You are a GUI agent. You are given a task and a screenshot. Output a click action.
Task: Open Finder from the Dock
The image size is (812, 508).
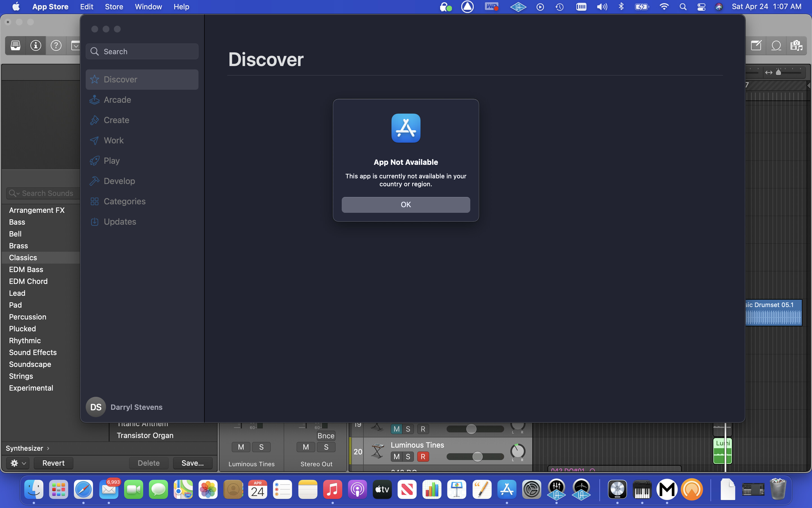coord(34,490)
